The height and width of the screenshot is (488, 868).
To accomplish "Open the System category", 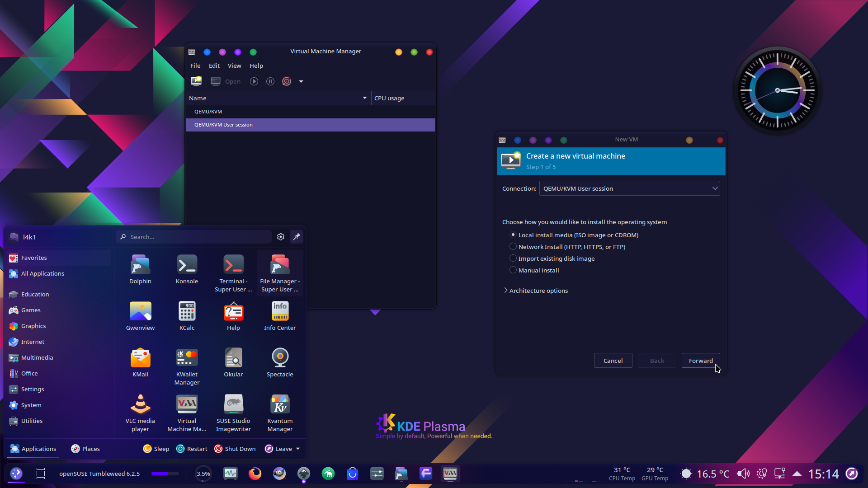I will [59, 405].
